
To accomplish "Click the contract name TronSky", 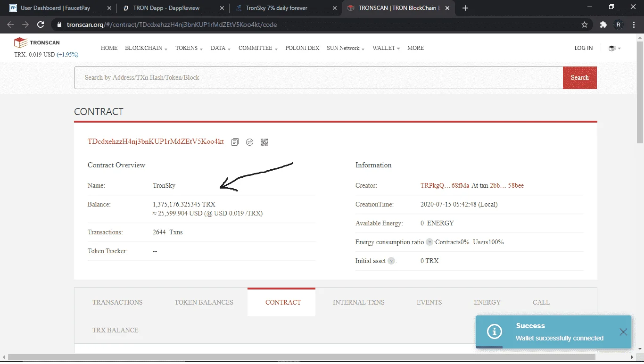I will (x=164, y=186).
